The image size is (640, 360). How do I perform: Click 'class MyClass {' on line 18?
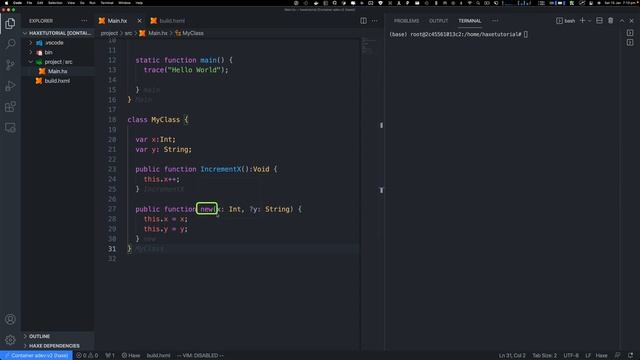(x=158, y=120)
